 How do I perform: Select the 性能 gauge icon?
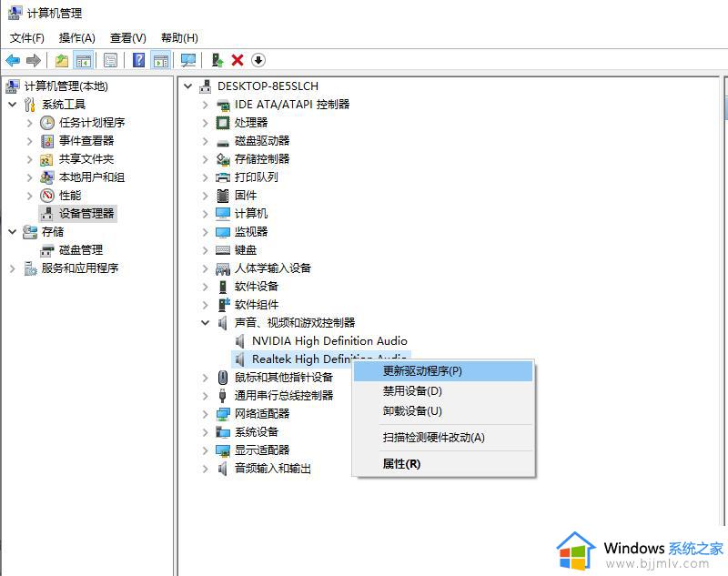click(x=47, y=196)
